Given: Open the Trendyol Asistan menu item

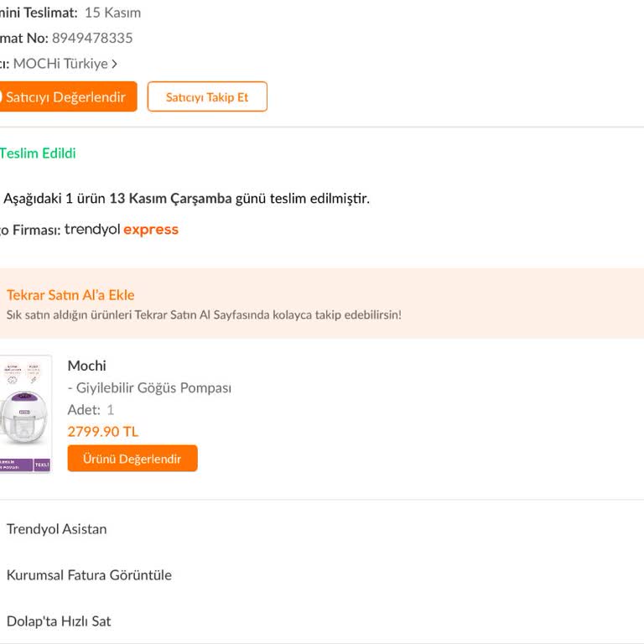Looking at the screenshot, I should coord(57,529).
